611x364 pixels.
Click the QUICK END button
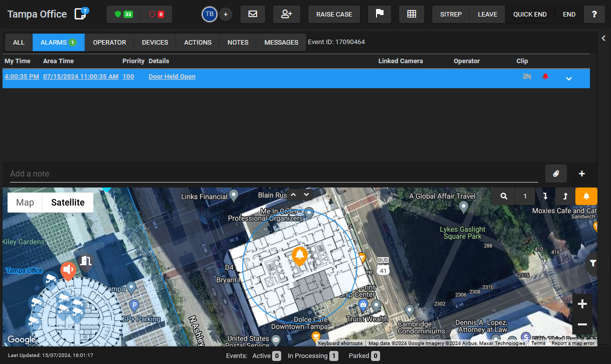[x=530, y=15]
